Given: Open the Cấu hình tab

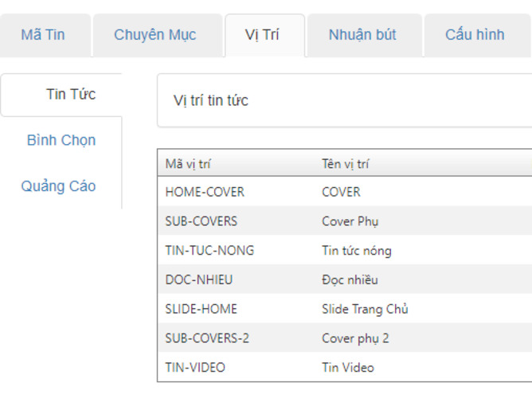Looking at the screenshot, I should click(x=475, y=35).
